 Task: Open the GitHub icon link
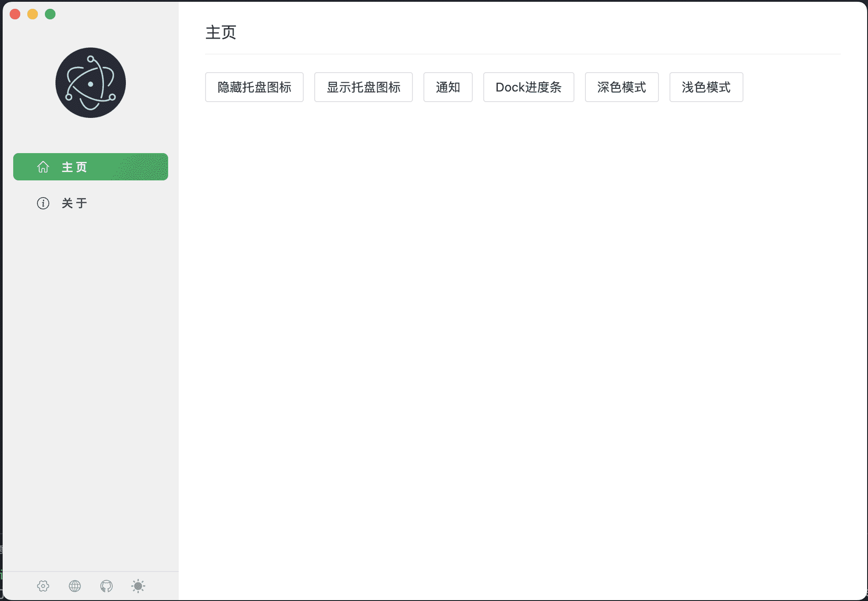(x=107, y=586)
